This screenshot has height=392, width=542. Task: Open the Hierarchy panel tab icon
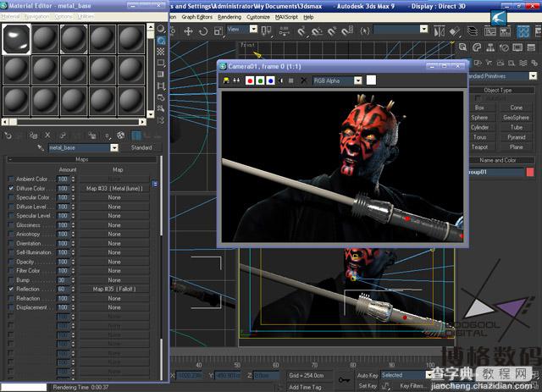click(x=490, y=47)
